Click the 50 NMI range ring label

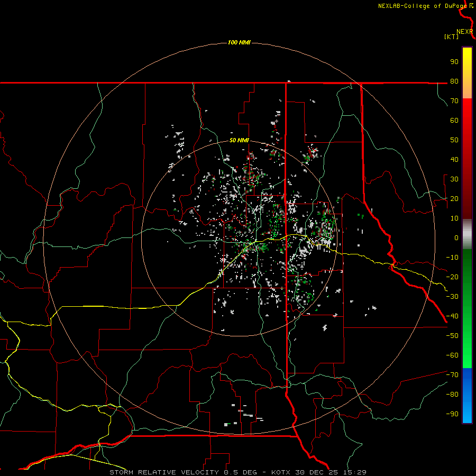(239, 140)
